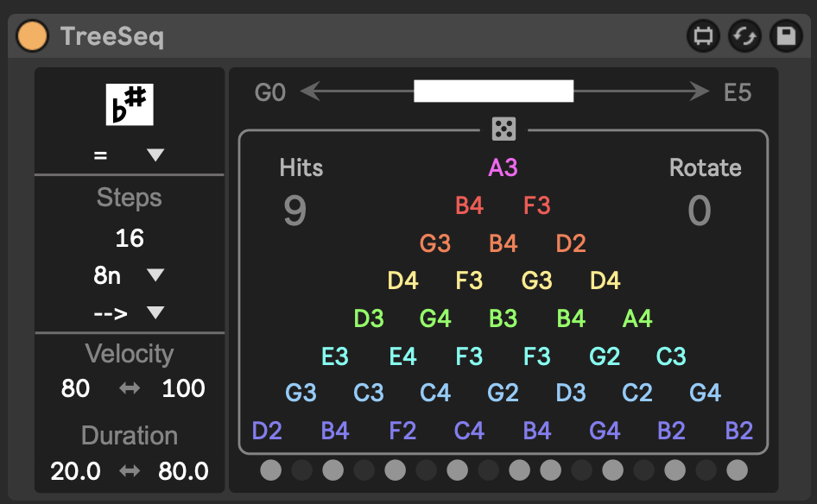The height and width of the screenshot is (504, 817).
Task: Click the velocity range double-arrow icon
Action: (x=129, y=389)
